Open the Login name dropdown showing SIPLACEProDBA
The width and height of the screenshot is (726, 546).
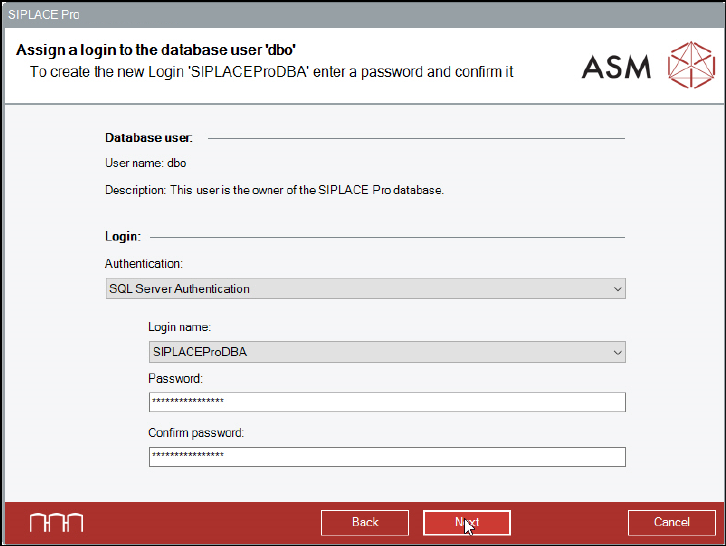coord(386,352)
